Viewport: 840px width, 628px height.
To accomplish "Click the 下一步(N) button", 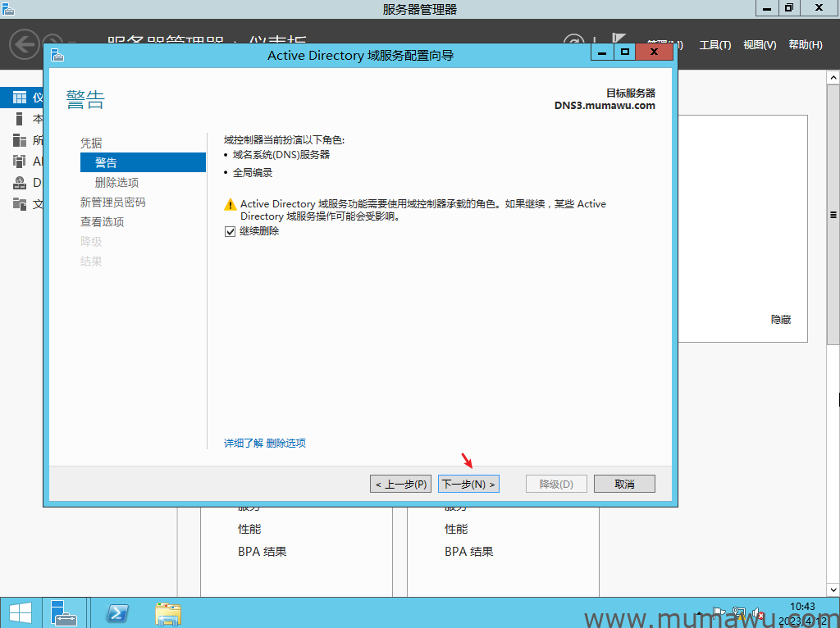I will click(x=468, y=484).
